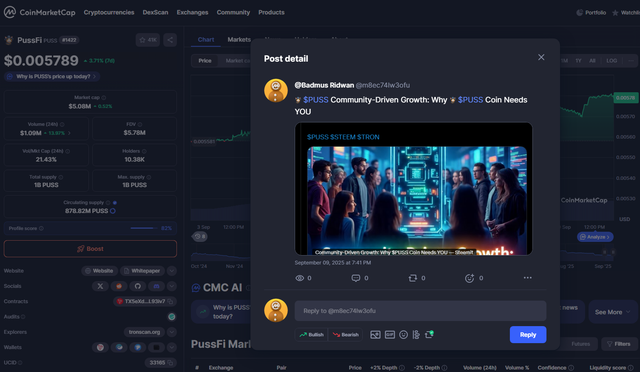Add a poll using the poll icon

(416, 335)
